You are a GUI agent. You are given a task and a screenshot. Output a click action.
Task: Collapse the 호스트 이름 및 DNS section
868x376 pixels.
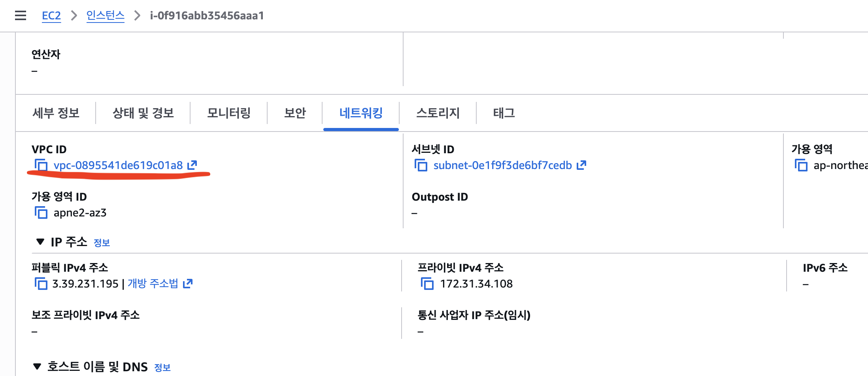click(x=37, y=367)
